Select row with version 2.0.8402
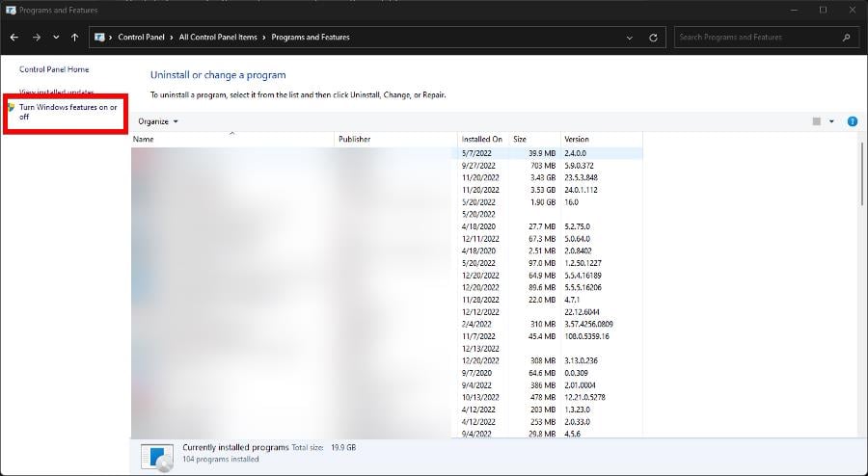This screenshot has width=868, height=476. (x=387, y=251)
